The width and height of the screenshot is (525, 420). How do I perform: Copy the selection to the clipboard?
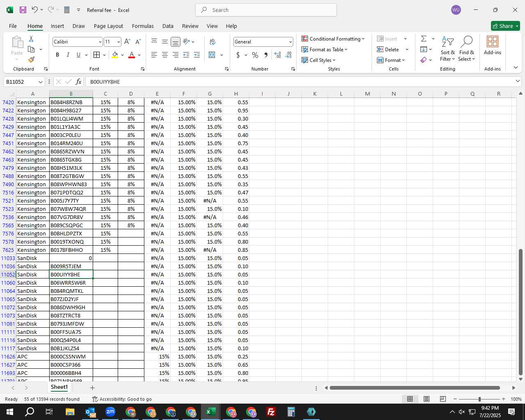31,49
